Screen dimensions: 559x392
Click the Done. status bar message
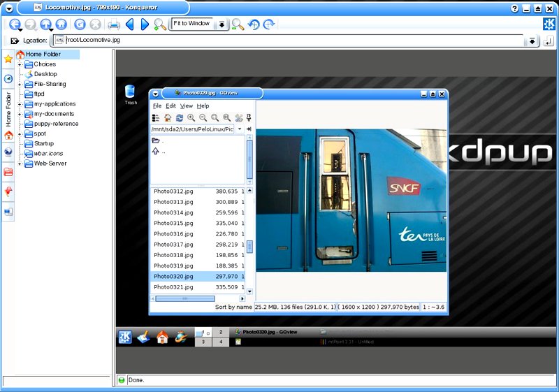point(136,380)
